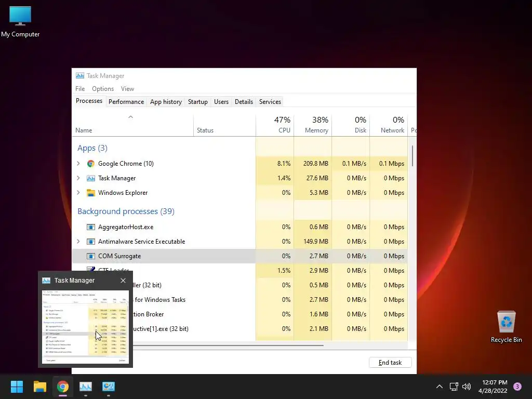Open the Options menu

coord(103,88)
